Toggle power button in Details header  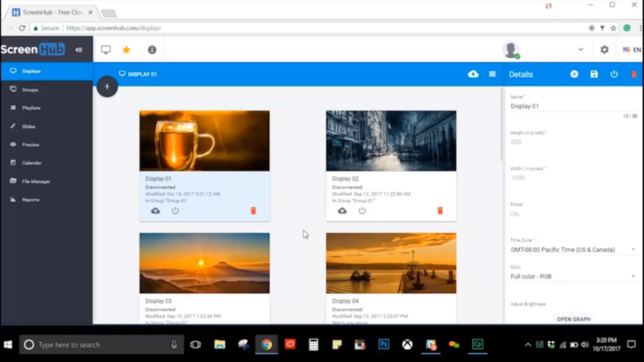click(614, 74)
